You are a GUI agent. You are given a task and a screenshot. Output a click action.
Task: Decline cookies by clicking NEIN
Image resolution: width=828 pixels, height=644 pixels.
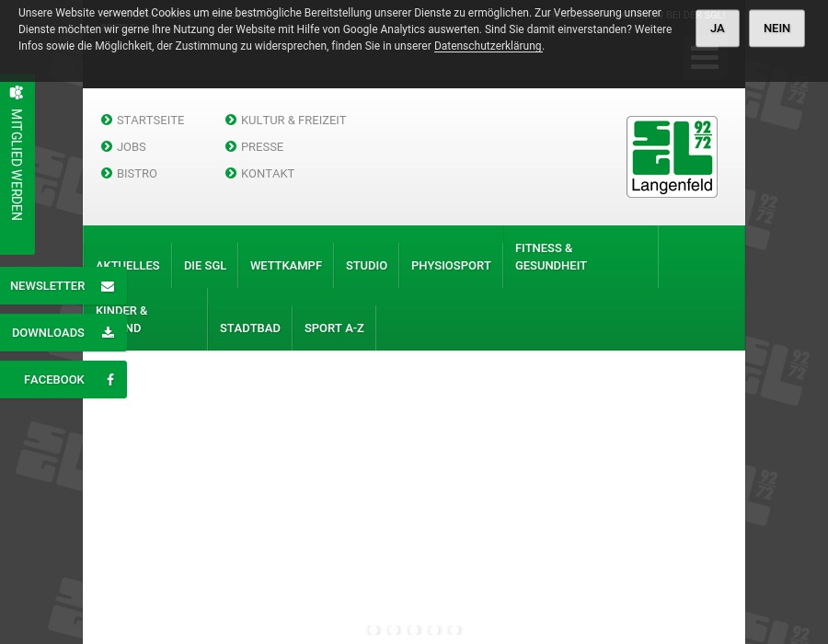(776, 28)
